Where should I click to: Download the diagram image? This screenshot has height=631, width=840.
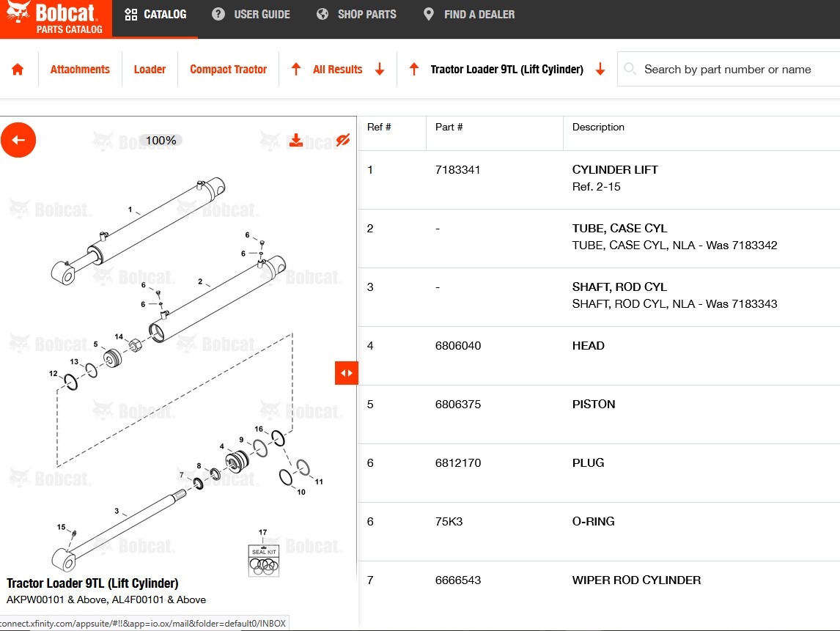tap(295, 140)
